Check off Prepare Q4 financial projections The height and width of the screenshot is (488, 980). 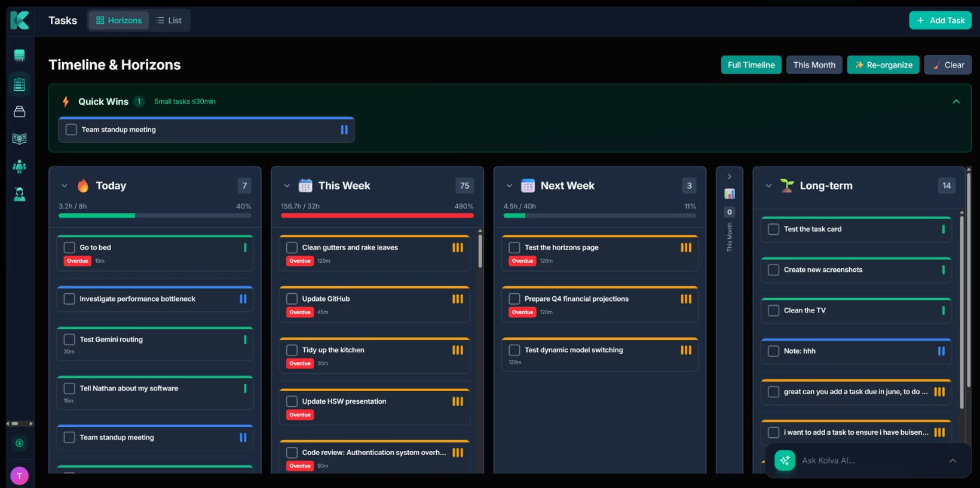coord(514,299)
